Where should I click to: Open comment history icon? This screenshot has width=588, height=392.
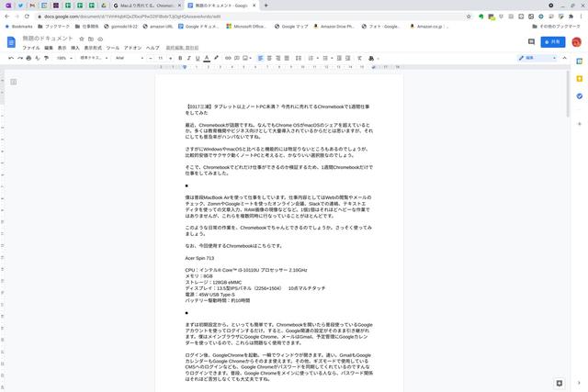[x=531, y=42]
